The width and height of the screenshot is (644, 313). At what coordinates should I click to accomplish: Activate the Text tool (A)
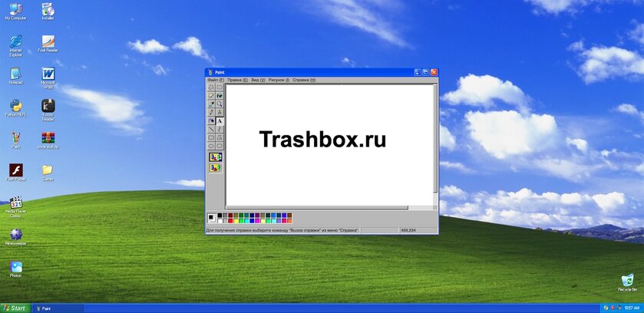pyautogui.click(x=220, y=120)
